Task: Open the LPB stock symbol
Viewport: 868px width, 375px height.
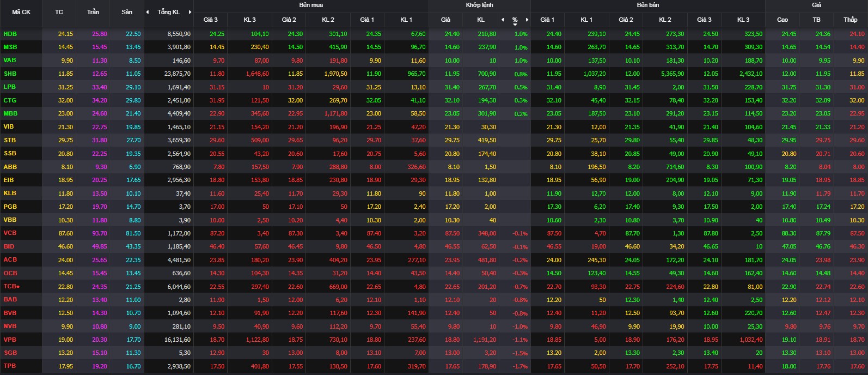Action: pos(9,87)
